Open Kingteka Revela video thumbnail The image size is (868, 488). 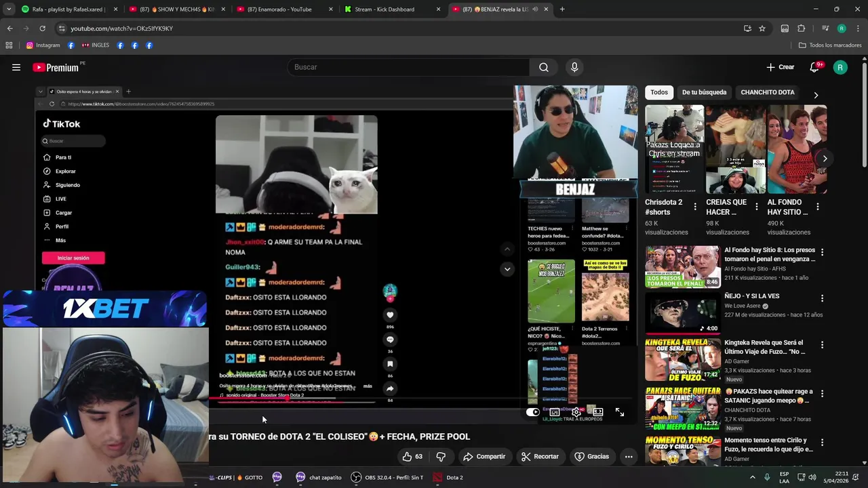click(682, 360)
